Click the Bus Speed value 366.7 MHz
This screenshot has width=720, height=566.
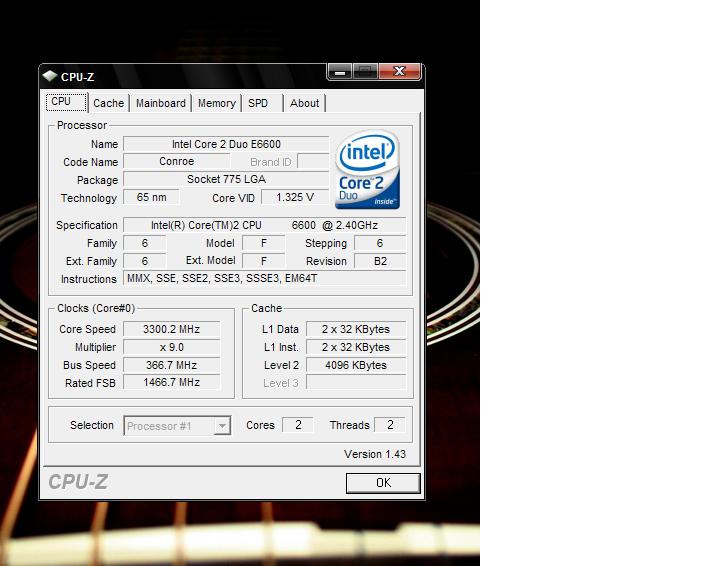pos(172,365)
